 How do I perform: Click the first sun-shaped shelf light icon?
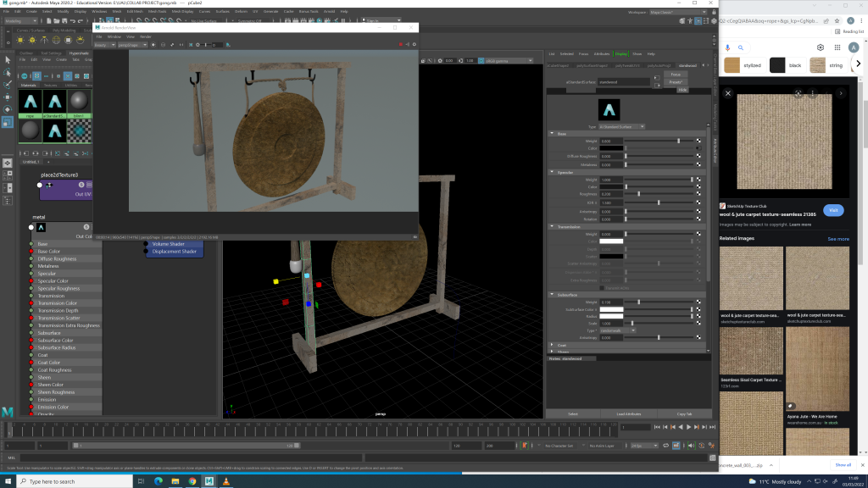20,40
